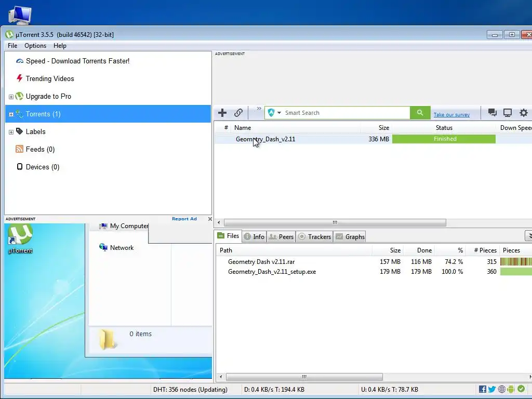Switch to the Graphs tab
Image resolution: width=532 pixels, height=399 pixels.
click(x=350, y=236)
